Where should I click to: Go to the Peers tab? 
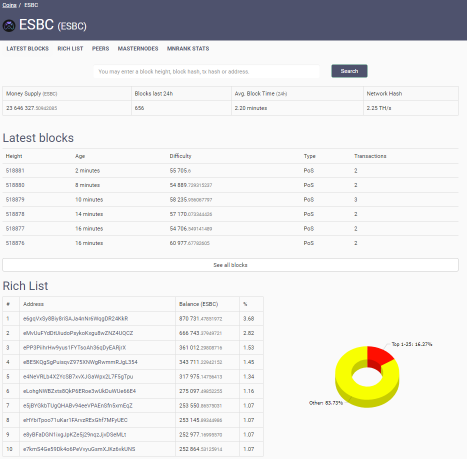coord(101,49)
